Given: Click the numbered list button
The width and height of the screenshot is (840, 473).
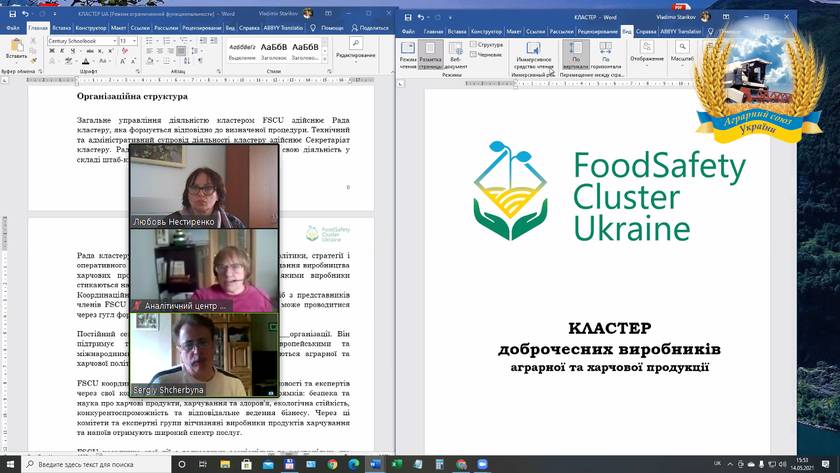Looking at the screenshot, I should (167, 41).
